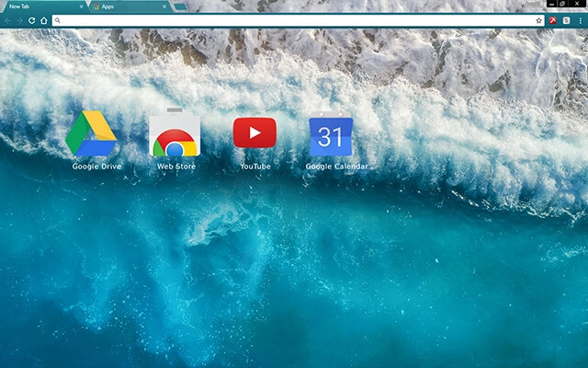
Task: Click the Reload page button
Action: pos(32,20)
